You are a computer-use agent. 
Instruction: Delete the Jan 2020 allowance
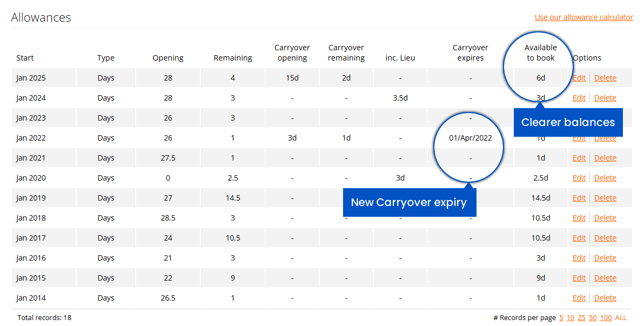tap(605, 177)
